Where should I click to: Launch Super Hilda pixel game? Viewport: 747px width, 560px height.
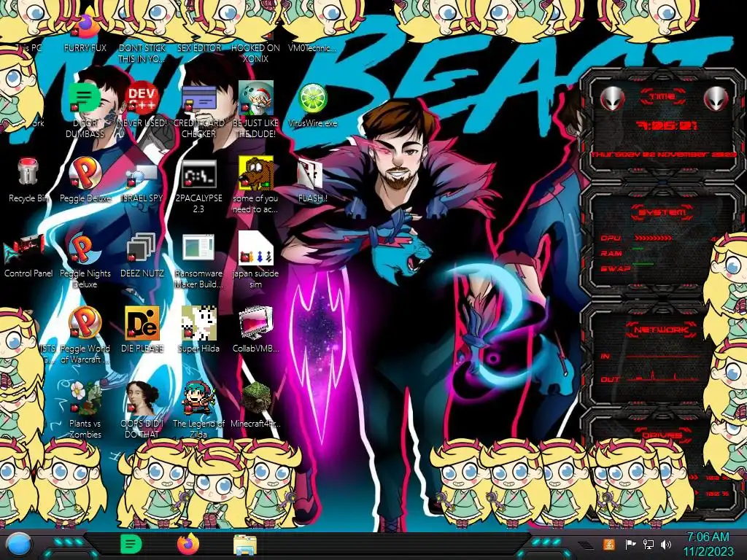click(x=198, y=323)
